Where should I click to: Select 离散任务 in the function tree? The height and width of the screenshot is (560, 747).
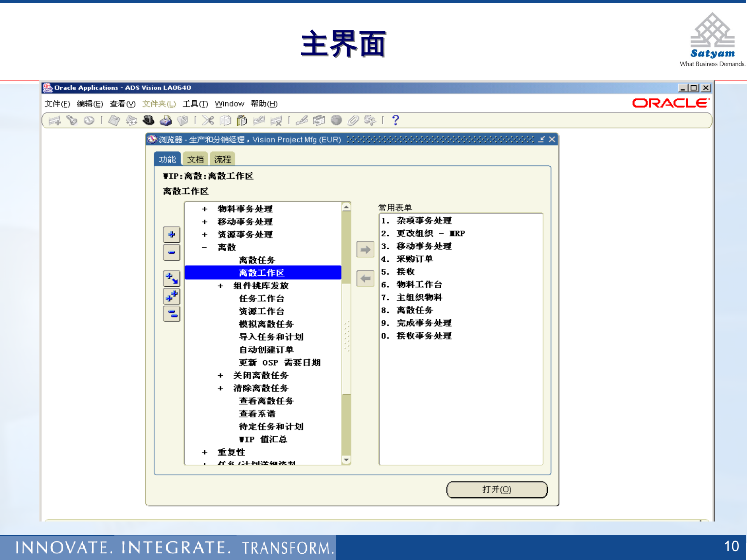coord(257,260)
